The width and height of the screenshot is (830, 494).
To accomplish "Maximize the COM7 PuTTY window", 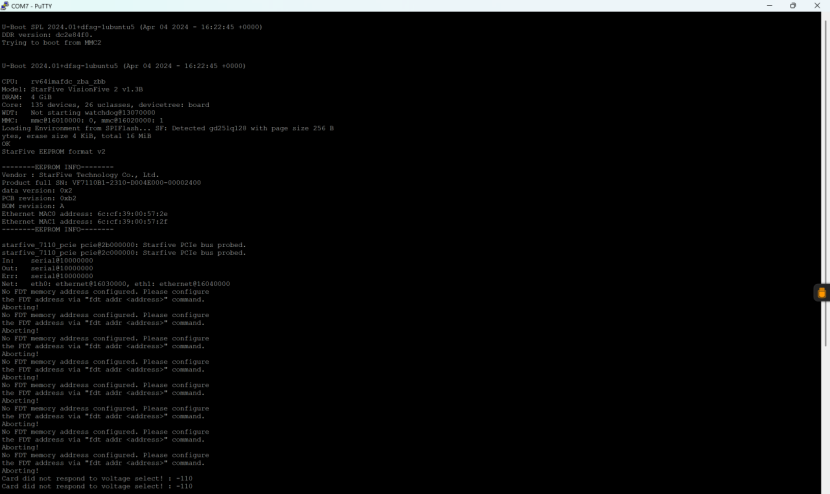I will 794,5.
